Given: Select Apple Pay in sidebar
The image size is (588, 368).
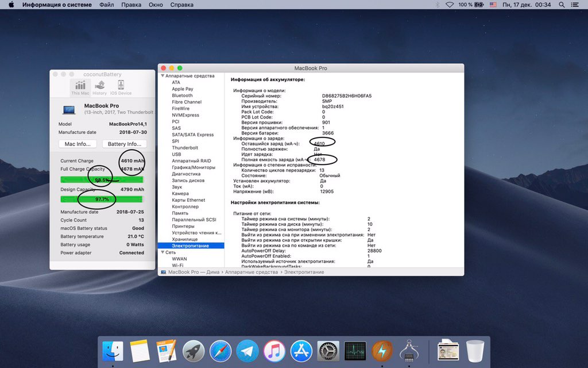Looking at the screenshot, I should point(183,89).
